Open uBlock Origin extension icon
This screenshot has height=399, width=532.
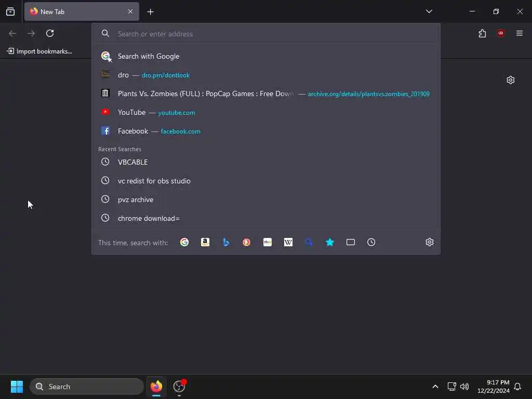point(501,33)
